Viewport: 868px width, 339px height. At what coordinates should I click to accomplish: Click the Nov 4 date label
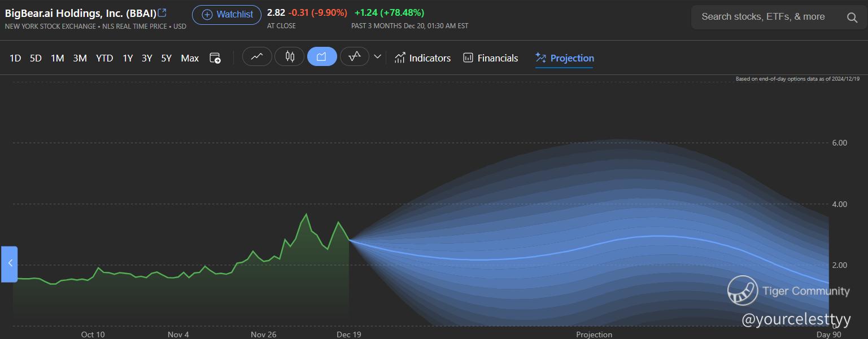click(x=178, y=334)
